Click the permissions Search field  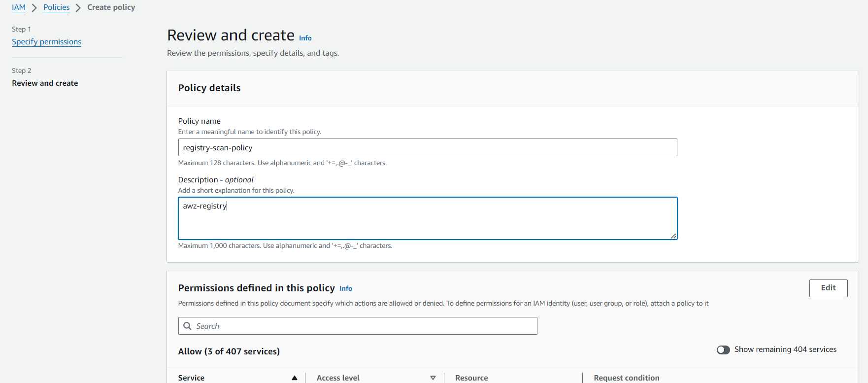point(365,326)
